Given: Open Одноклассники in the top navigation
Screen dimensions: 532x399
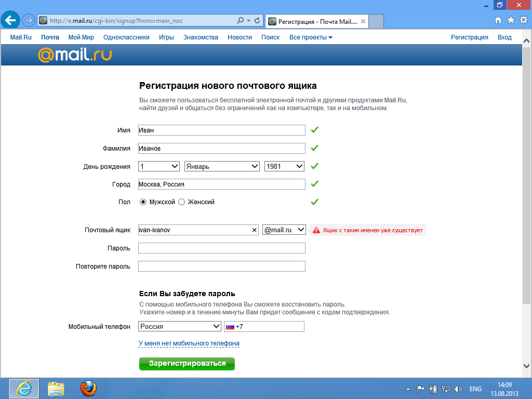Looking at the screenshot, I should 126,37.
